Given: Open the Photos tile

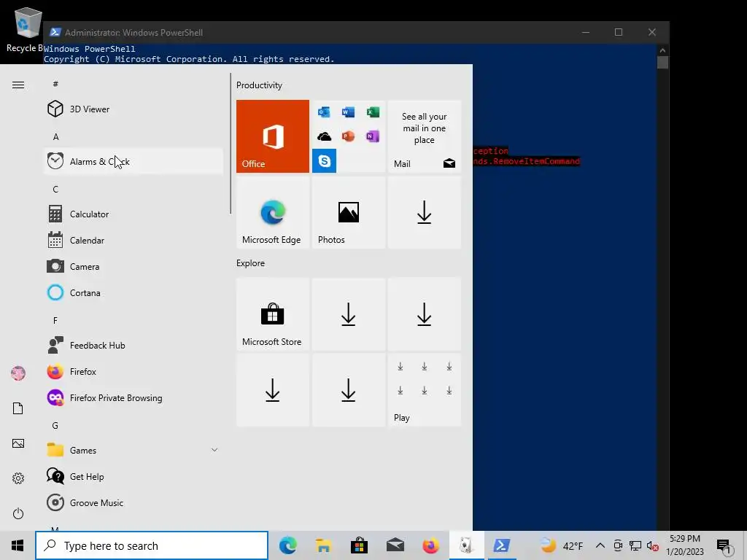Looking at the screenshot, I should coord(348,212).
